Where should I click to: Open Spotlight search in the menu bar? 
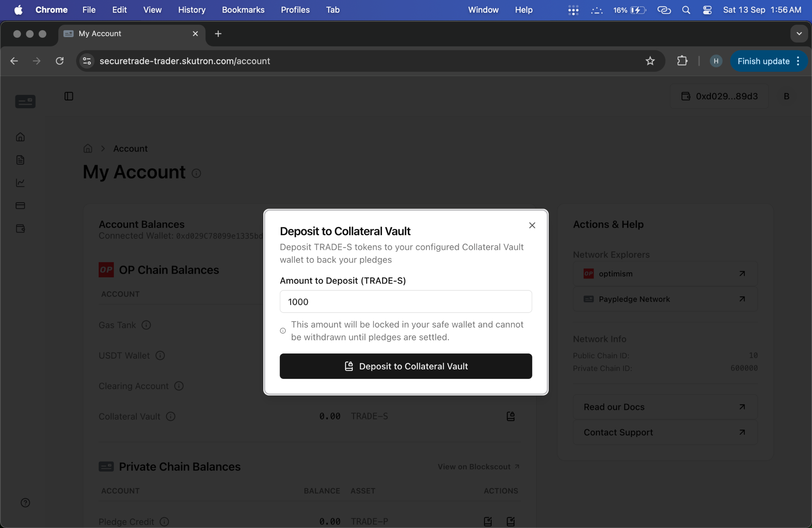pyautogui.click(x=686, y=10)
